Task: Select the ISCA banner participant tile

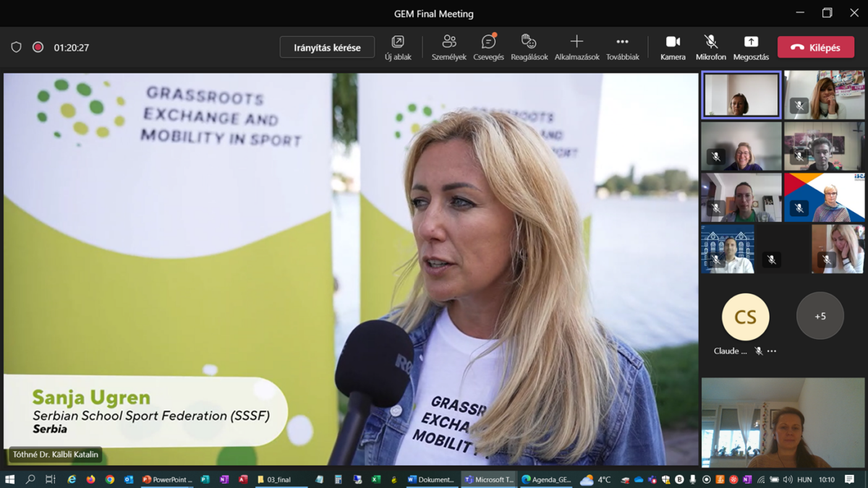Action: (825, 197)
